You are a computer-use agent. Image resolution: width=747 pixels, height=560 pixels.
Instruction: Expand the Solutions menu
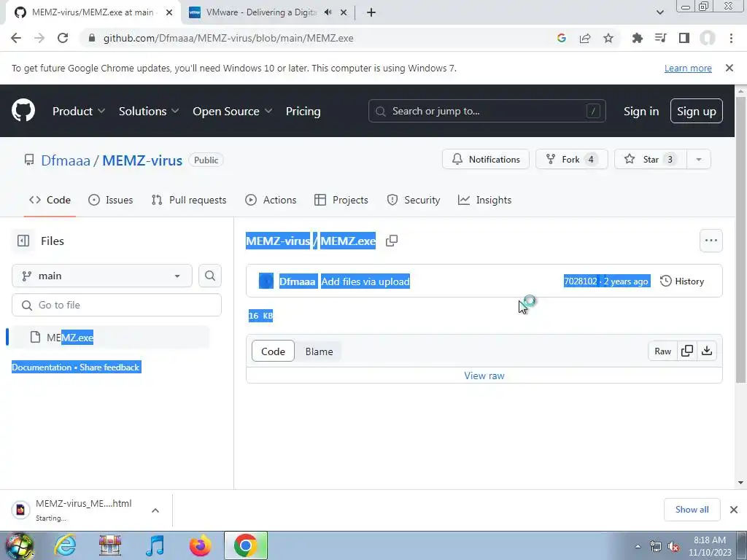[149, 111]
